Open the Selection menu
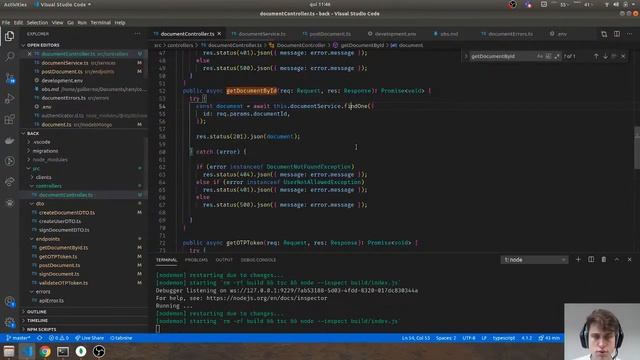The height and width of the screenshot is (360, 640). coord(37,22)
